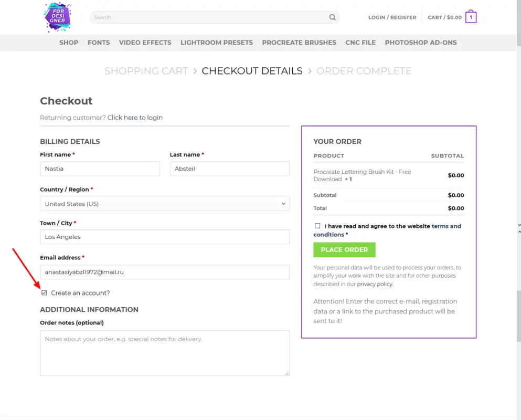The height and width of the screenshot is (420, 521).
Task: Toggle the Create an account checkbox
Action: tap(44, 292)
